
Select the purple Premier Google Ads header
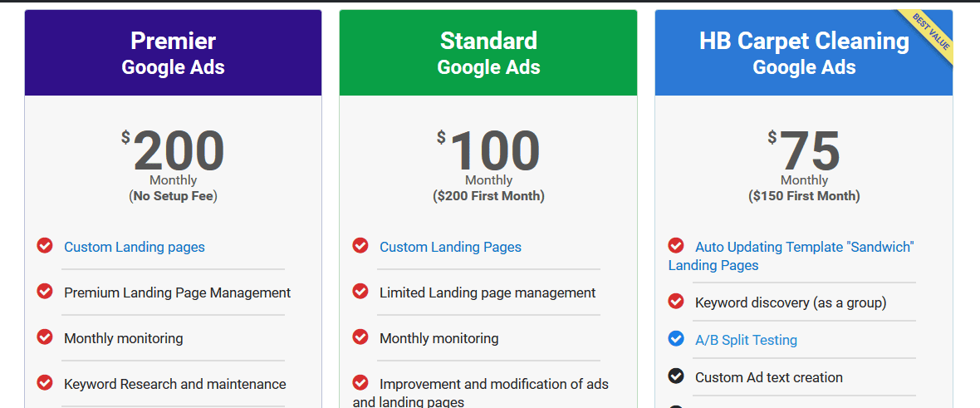(x=173, y=52)
